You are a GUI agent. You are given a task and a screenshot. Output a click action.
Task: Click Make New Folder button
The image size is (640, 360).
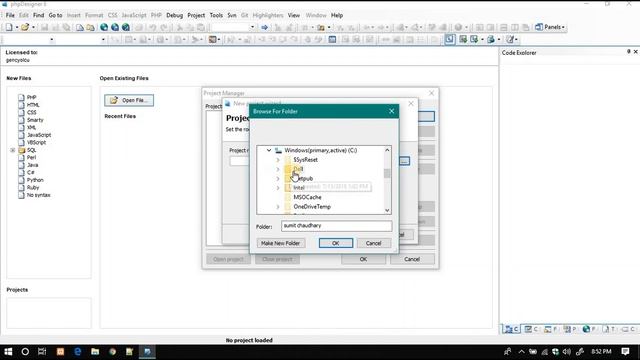280,243
